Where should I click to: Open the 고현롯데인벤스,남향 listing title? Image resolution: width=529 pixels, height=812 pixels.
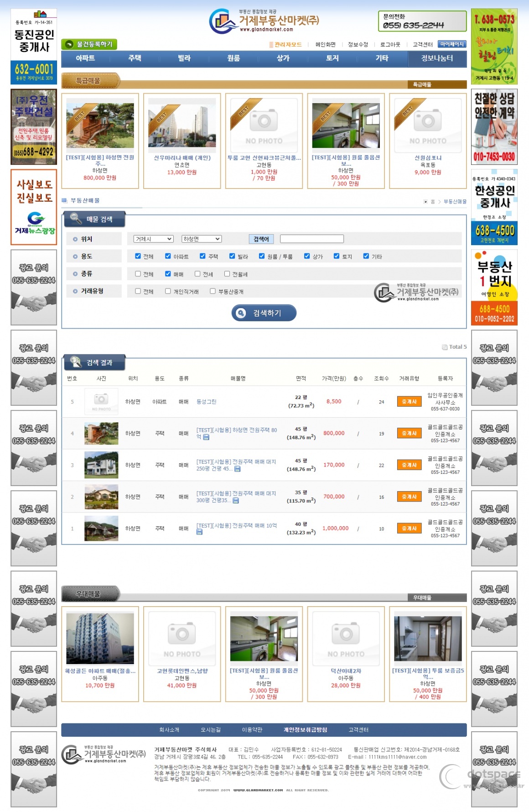(182, 671)
